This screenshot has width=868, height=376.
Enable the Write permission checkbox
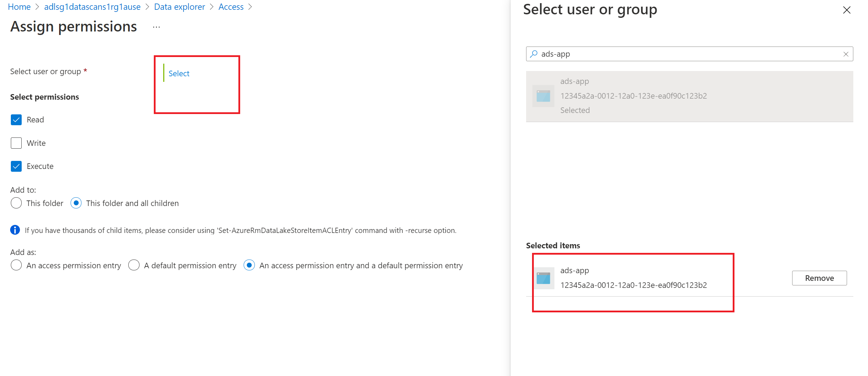coord(16,143)
